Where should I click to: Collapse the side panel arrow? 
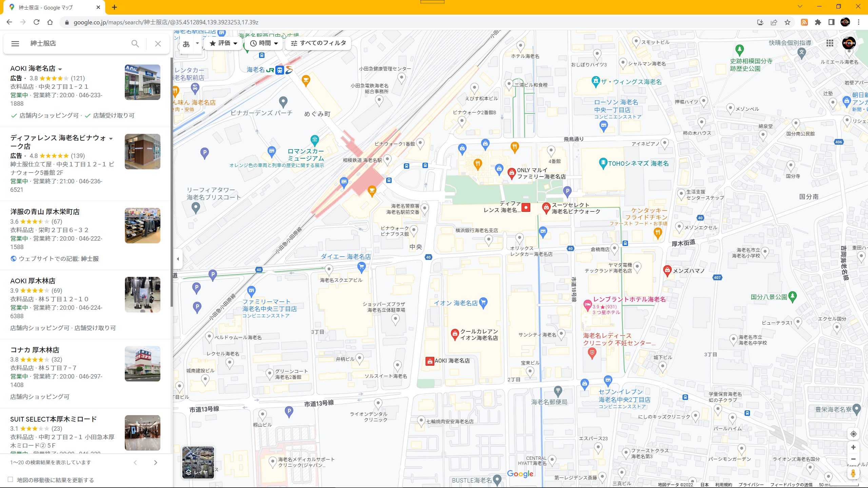178,259
